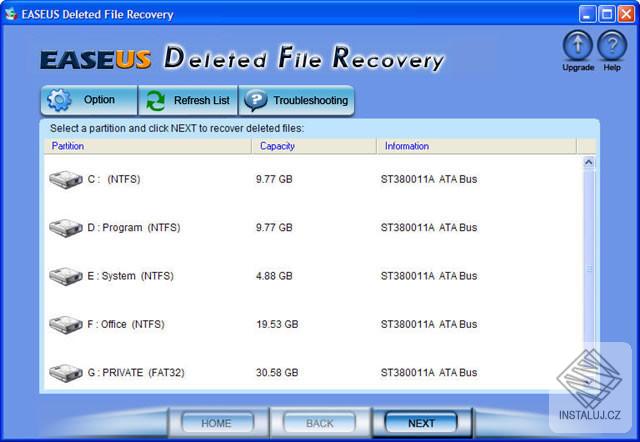Click ST380011A ATA Bus in E: System row
The height and width of the screenshot is (442, 640).
click(429, 276)
